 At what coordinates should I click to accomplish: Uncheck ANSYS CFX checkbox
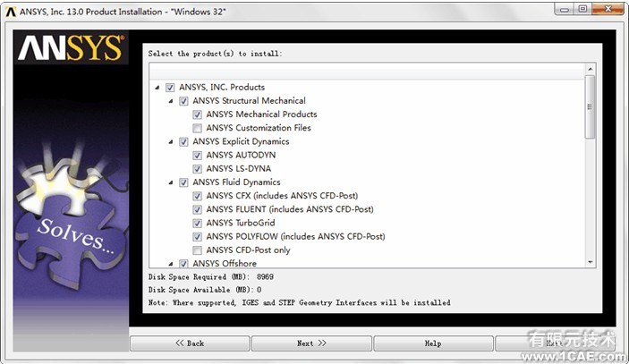(x=198, y=196)
